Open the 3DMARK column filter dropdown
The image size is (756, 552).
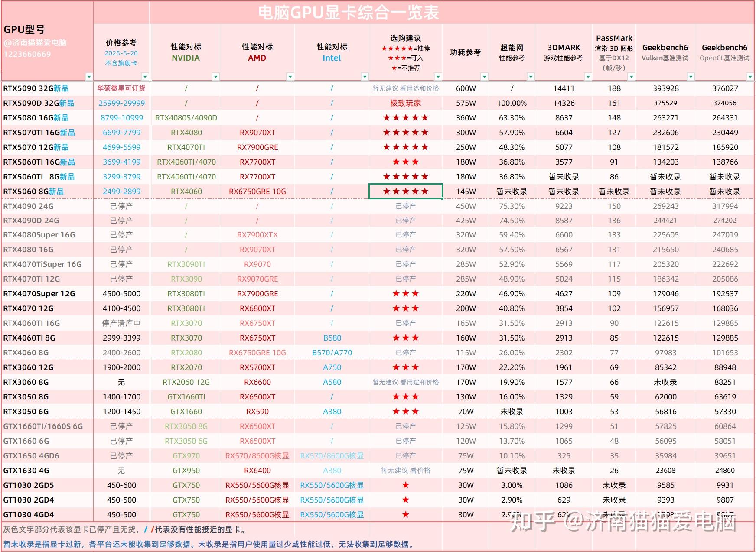(588, 77)
